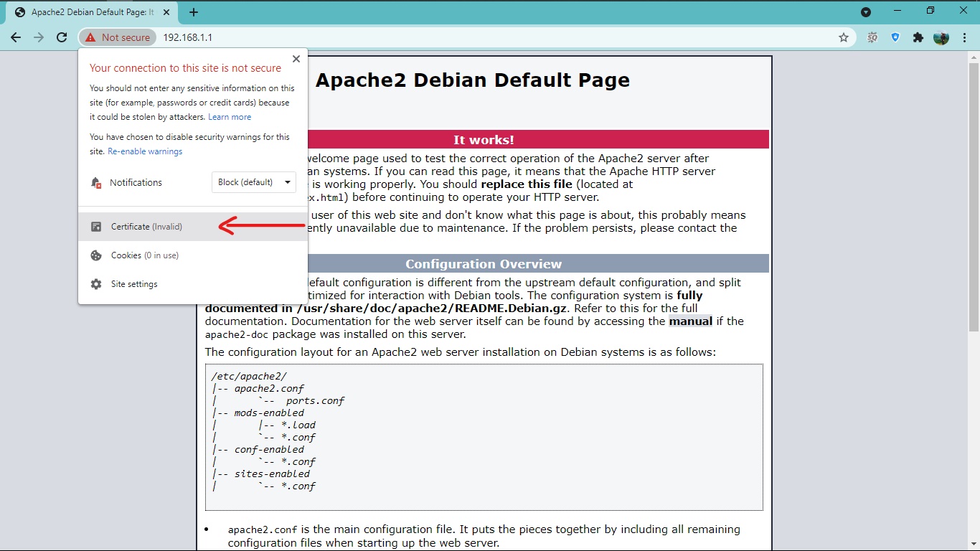Viewport: 980px width, 551px height.
Task: Select the Apache2 Debian Default Page tab
Action: (x=86, y=11)
